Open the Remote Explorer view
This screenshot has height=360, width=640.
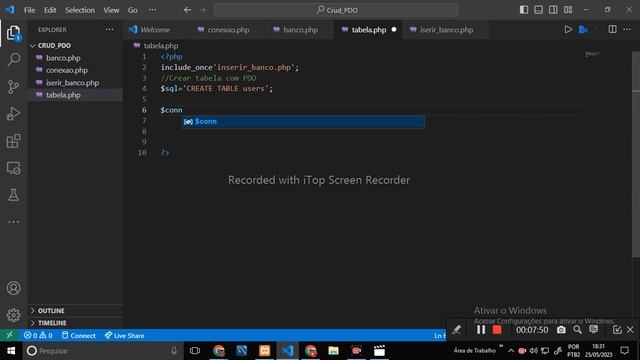pos(13,168)
